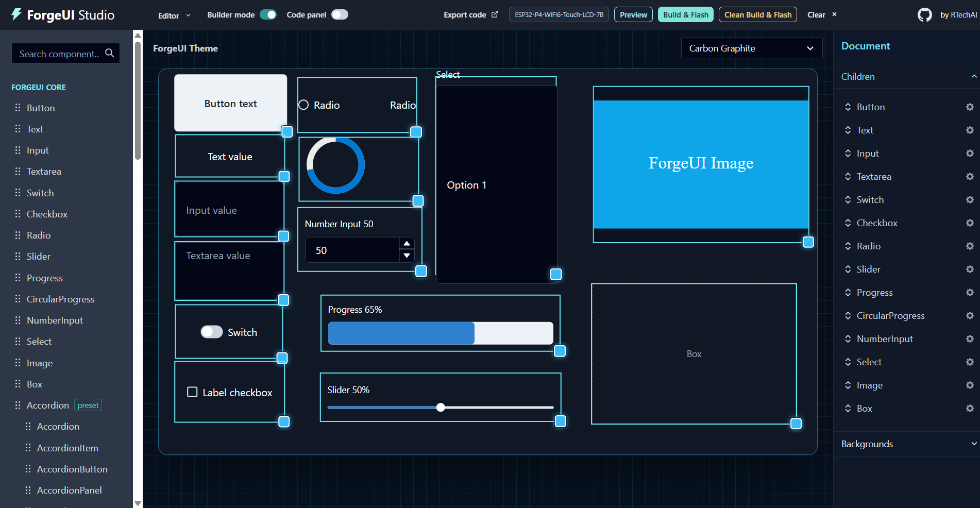Image resolution: width=980 pixels, height=508 pixels.
Task: Click the by RTechAI link
Action: pos(958,15)
